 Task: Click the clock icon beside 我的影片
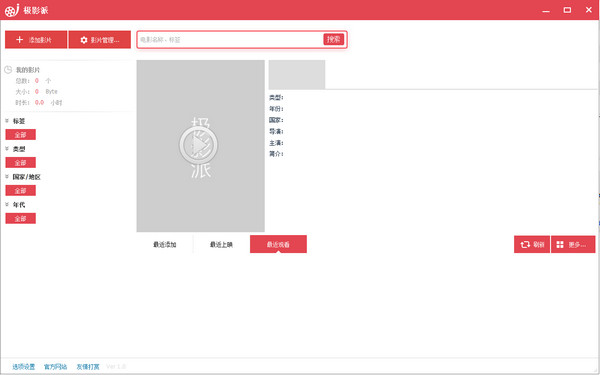[8, 70]
